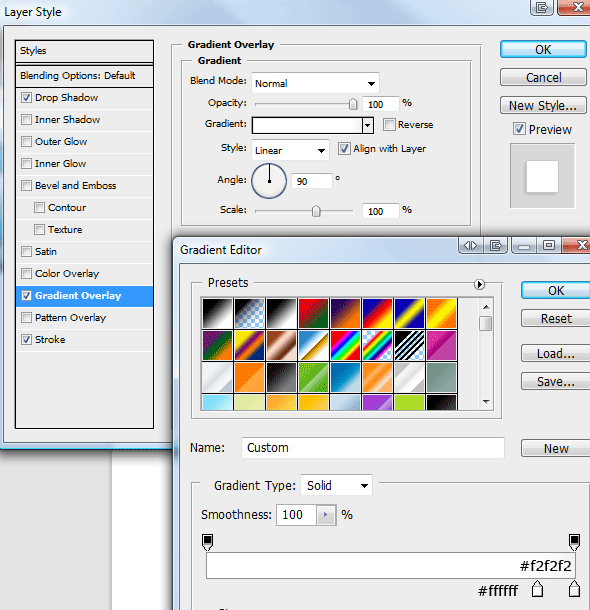The height and width of the screenshot is (610, 590).
Task: Open the Blend Mode dropdown
Action: [x=315, y=83]
